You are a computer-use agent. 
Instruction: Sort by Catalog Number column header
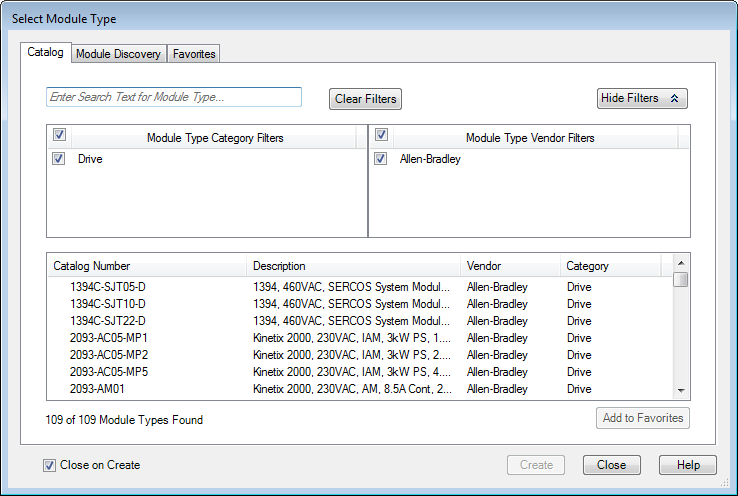[146, 266]
